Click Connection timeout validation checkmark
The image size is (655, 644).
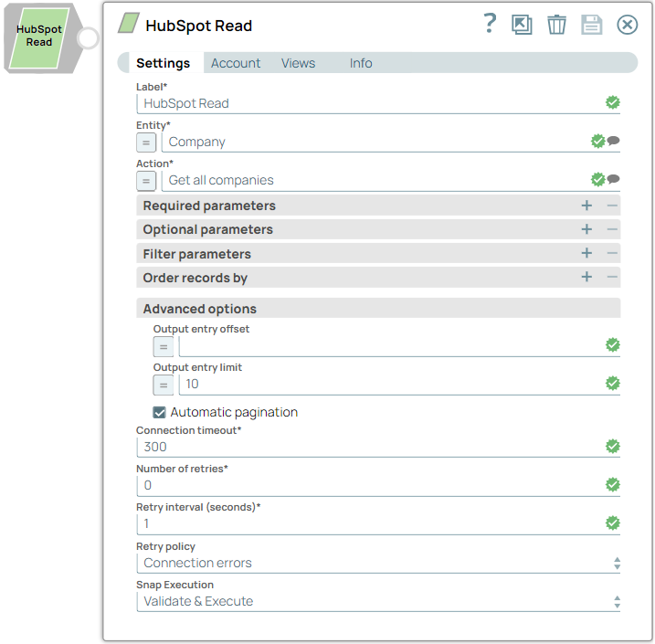(x=613, y=446)
